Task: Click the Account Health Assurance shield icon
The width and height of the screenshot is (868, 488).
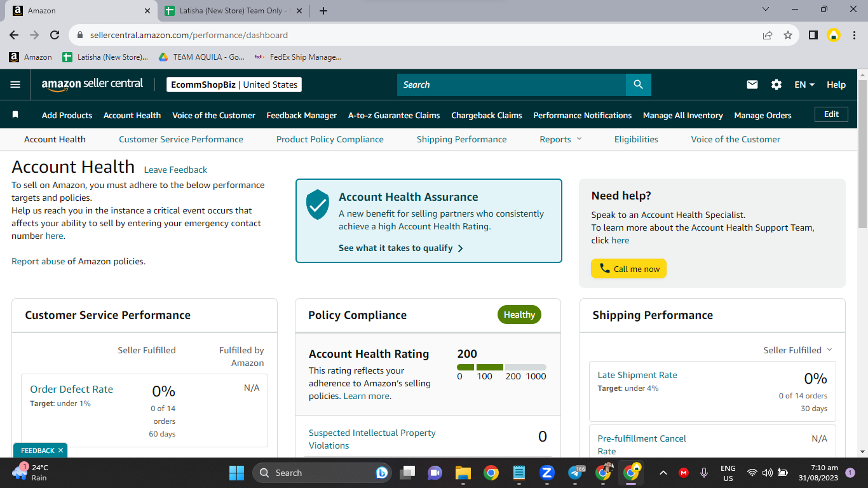Action: click(318, 205)
